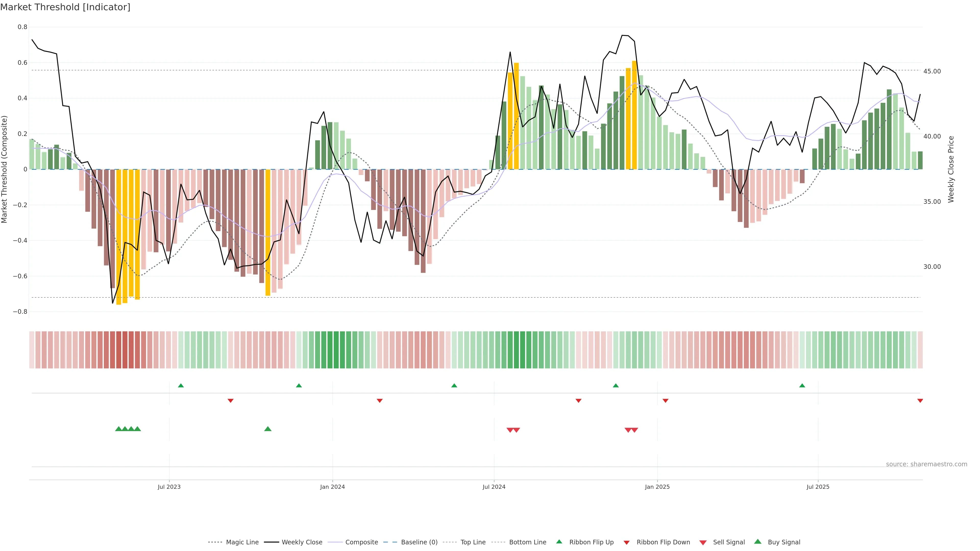Click the ribbon flip up marker before Jul 2025
The width and height of the screenshot is (980, 551).
coord(802,386)
